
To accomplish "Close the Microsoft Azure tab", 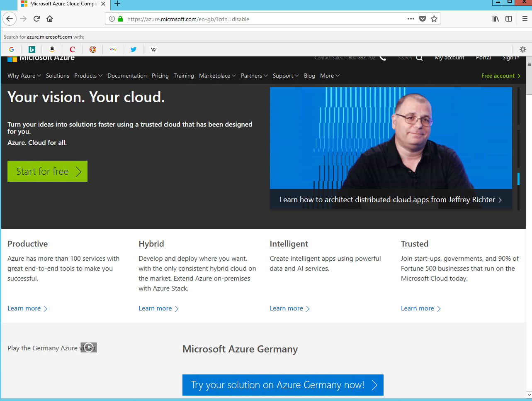I will pyautogui.click(x=103, y=4).
